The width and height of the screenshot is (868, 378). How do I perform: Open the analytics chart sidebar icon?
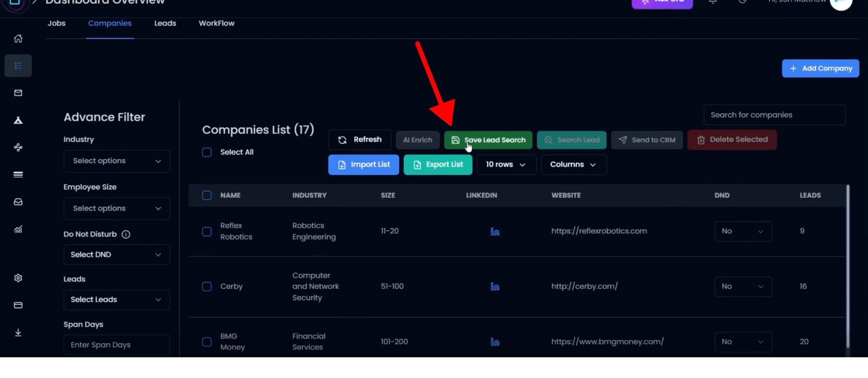(18, 229)
